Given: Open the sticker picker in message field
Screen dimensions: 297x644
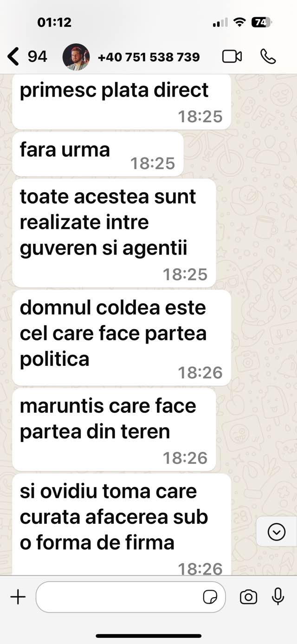Looking at the screenshot, I should click(x=210, y=597).
